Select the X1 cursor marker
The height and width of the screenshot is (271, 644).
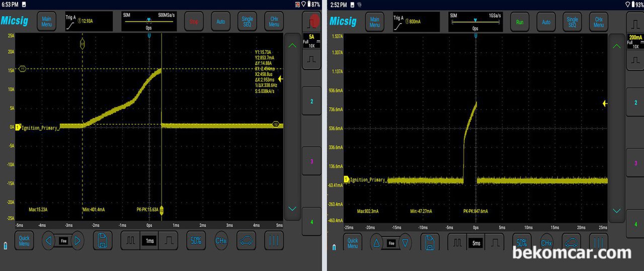pos(83,45)
